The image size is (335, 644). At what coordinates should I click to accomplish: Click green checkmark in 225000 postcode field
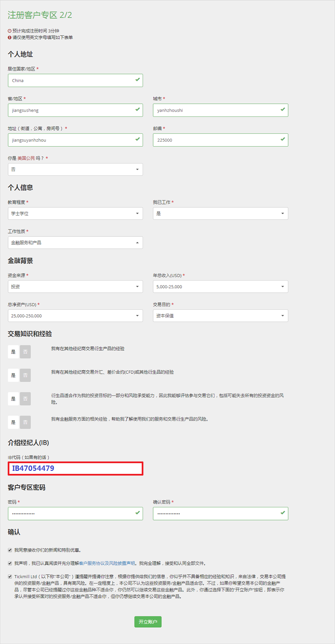tap(283, 139)
